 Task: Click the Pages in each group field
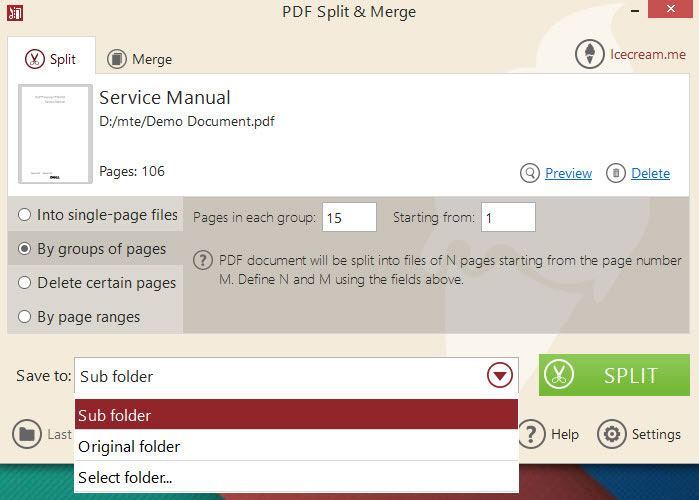point(349,217)
